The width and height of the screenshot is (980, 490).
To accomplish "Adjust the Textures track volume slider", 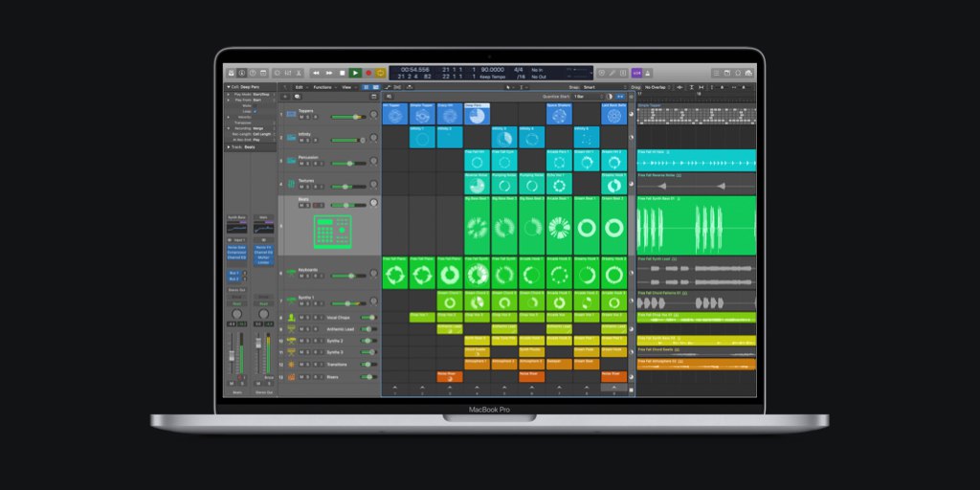I will pyautogui.click(x=348, y=187).
